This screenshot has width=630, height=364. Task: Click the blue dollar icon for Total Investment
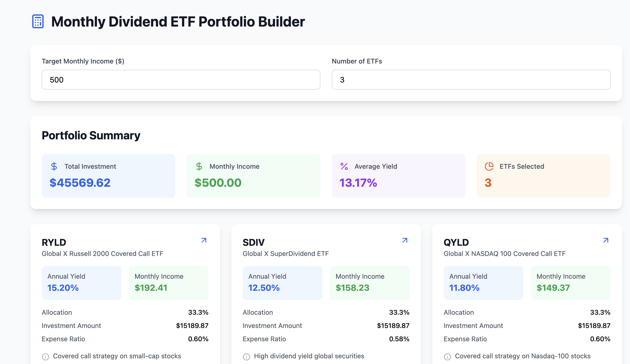coord(54,167)
